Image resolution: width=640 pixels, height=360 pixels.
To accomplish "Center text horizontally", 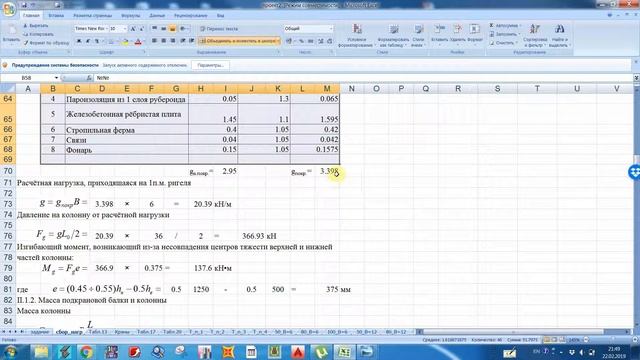I will point(163,41).
